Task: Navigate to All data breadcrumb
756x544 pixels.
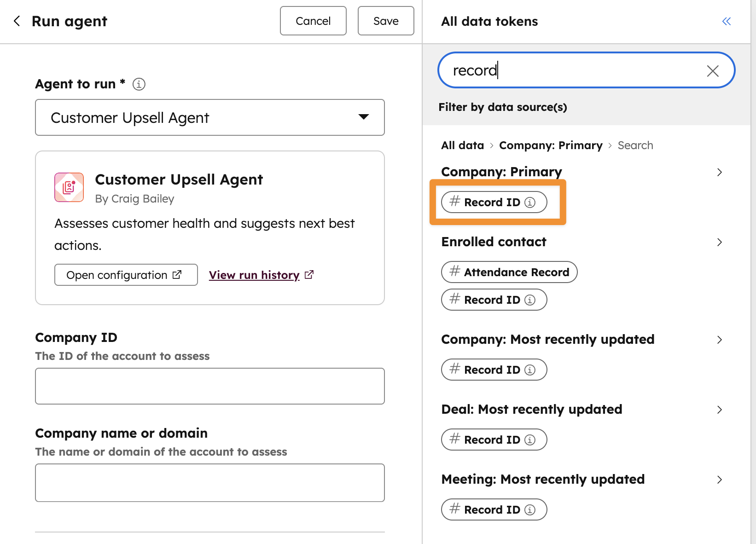Action: tap(462, 145)
